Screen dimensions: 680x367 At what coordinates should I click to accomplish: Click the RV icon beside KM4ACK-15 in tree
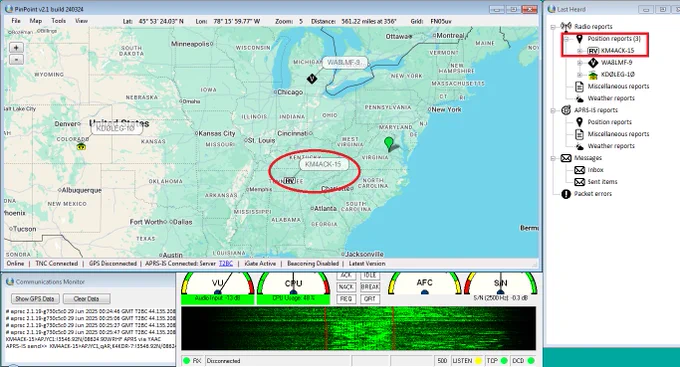[593, 51]
